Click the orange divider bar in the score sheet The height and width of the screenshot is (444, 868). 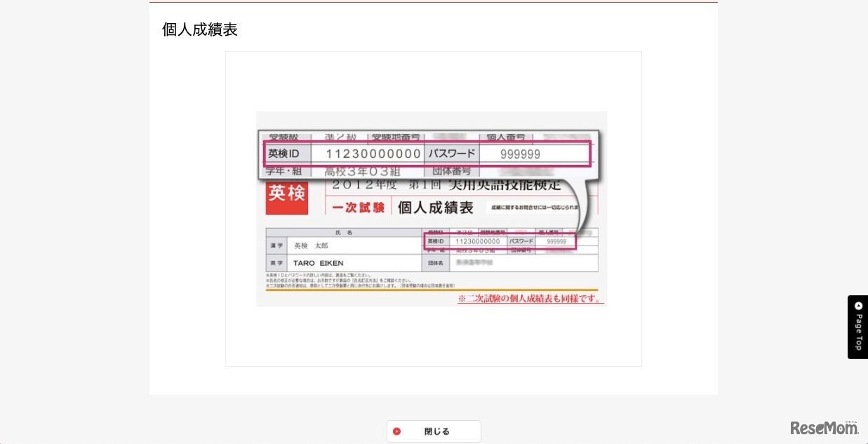pyautogui.click(x=431, y=290)
